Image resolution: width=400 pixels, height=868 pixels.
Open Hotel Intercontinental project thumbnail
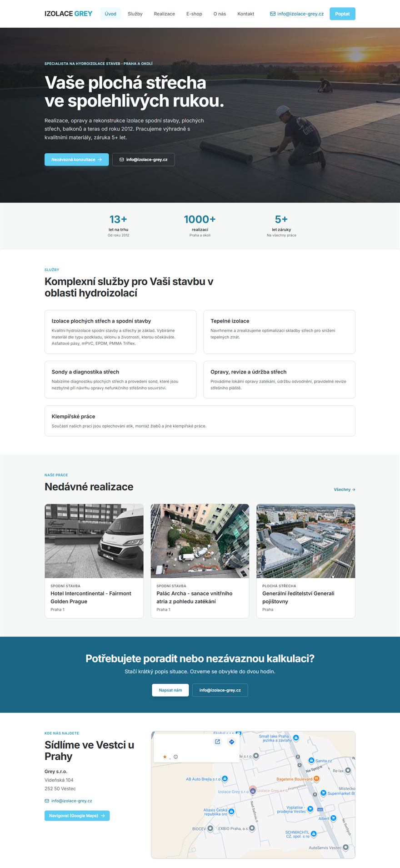point(94,541)
